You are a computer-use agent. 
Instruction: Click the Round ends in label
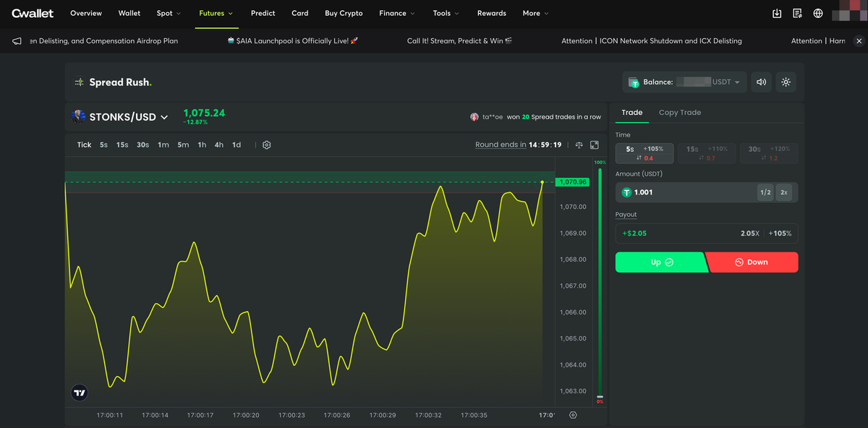click(501, 145)
